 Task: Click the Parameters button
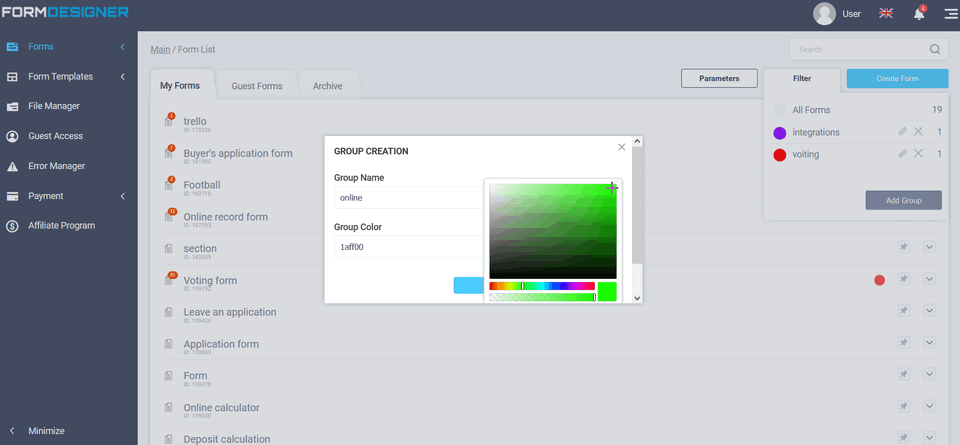click(719, 78)
